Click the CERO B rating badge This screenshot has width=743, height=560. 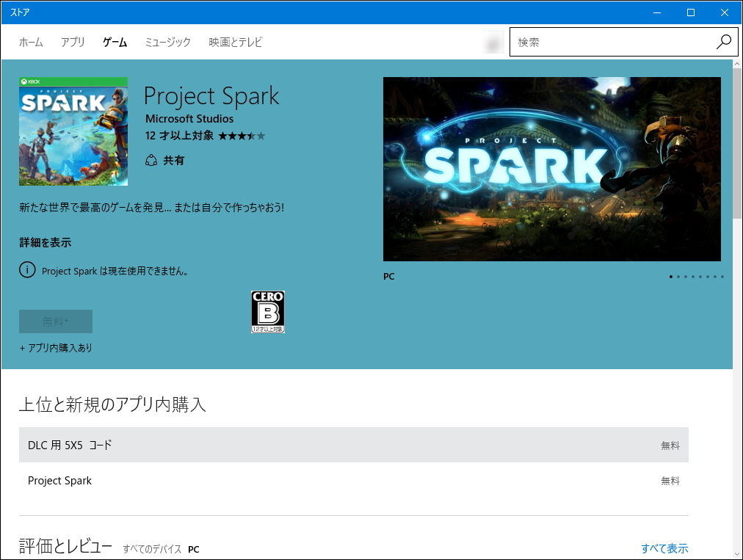point(267,312)
